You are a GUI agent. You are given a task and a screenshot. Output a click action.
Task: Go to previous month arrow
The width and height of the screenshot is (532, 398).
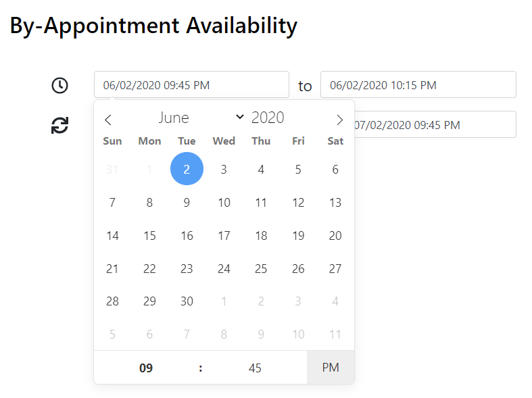pos(108,120)
